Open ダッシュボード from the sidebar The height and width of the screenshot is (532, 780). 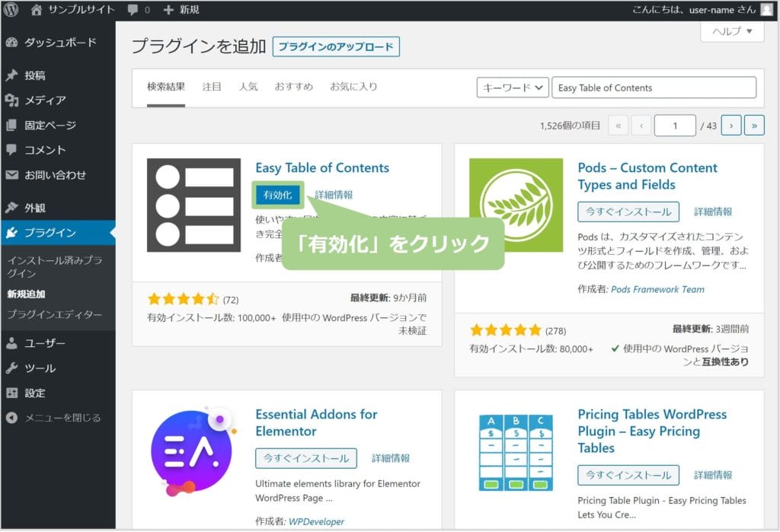(60, 42)
